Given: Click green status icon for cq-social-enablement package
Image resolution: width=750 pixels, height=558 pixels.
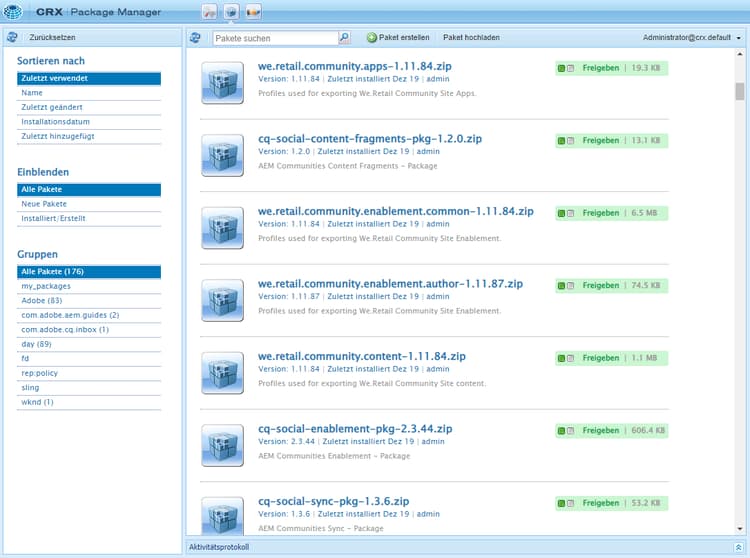Looking at the screenshot, I should 562,431.
